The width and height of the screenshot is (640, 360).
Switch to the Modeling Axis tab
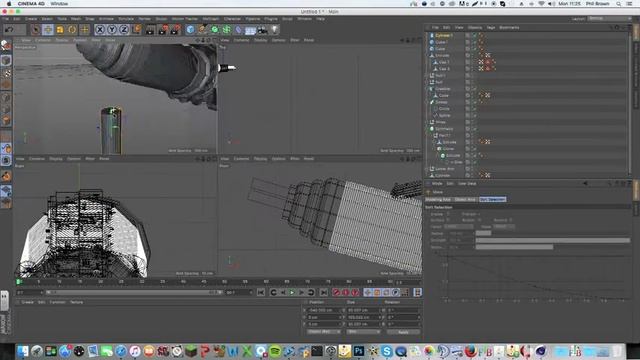pos(438,199)
